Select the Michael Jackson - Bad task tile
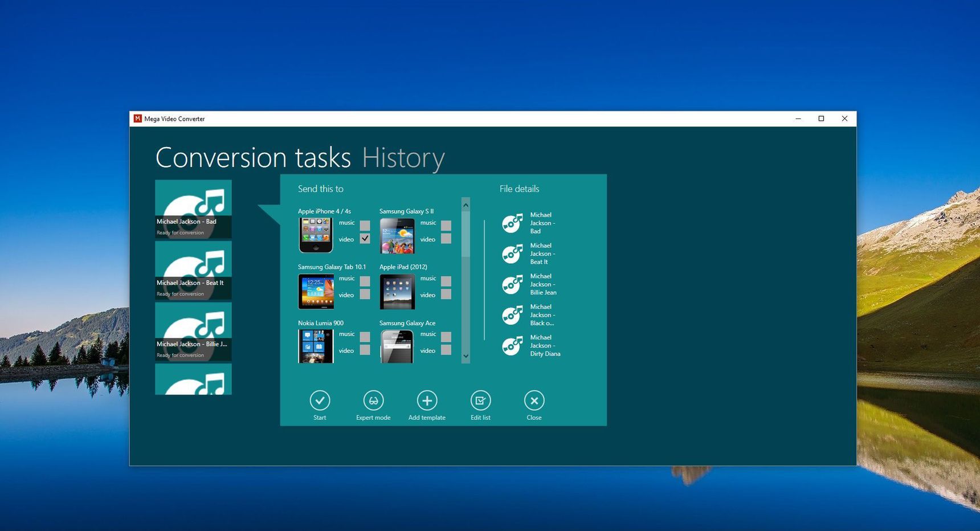The width and height of the screenshot is (980, 531). click(193, 209)
